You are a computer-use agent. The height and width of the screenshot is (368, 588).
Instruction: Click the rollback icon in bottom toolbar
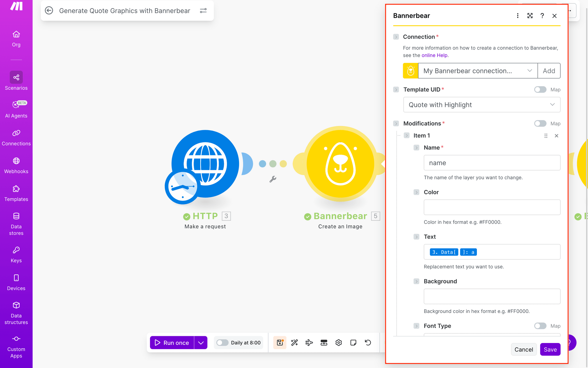(x=368, y=342)
